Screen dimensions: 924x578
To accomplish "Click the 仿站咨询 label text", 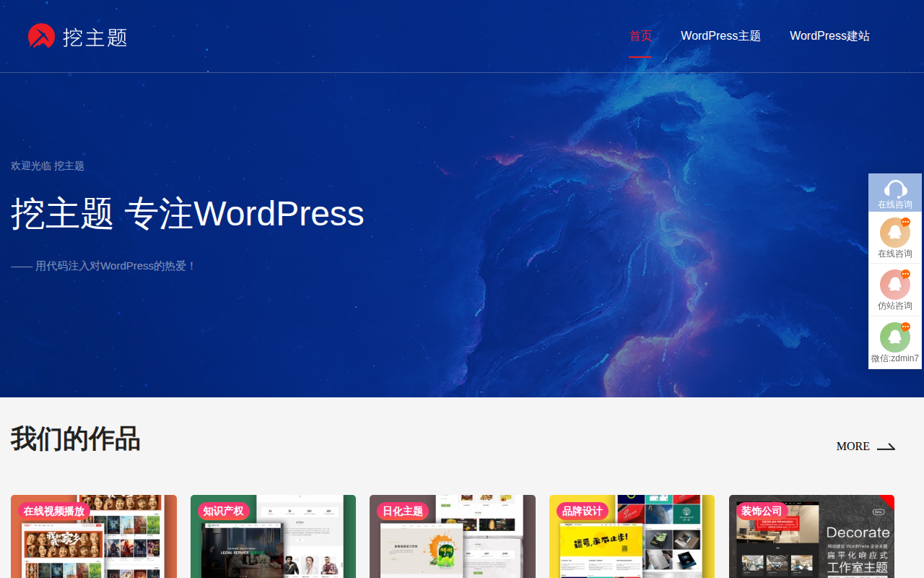I will click(895, 306).
